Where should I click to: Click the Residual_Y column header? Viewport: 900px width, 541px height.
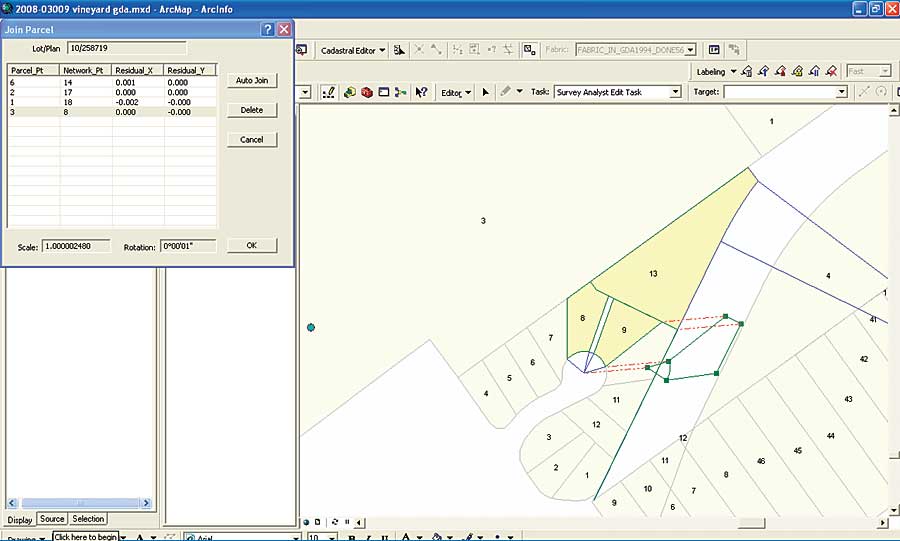click(x=190, y=70)
